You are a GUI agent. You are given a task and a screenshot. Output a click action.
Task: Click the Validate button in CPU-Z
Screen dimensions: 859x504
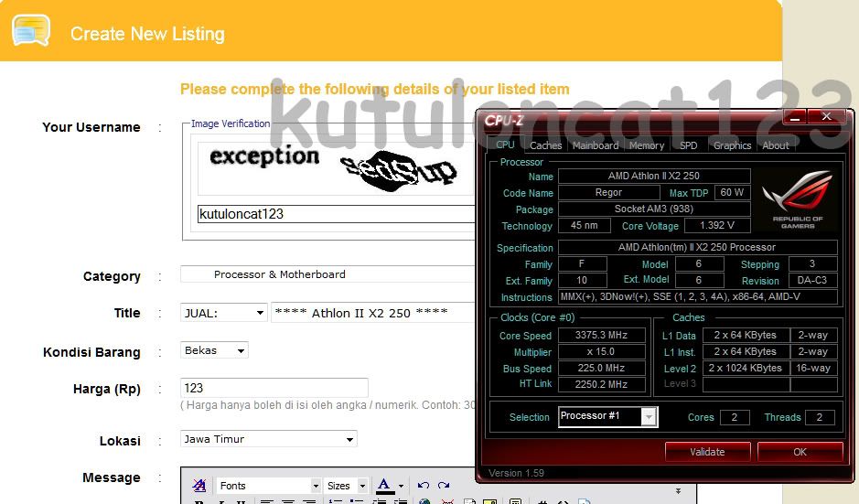[x=707, y=452]
